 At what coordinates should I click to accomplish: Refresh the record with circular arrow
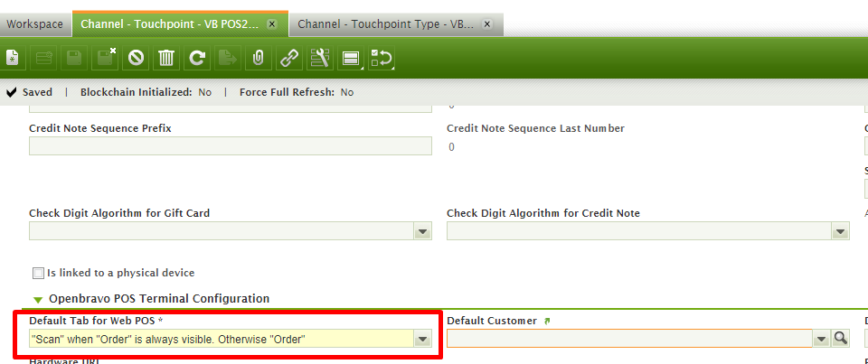(196, 58)
